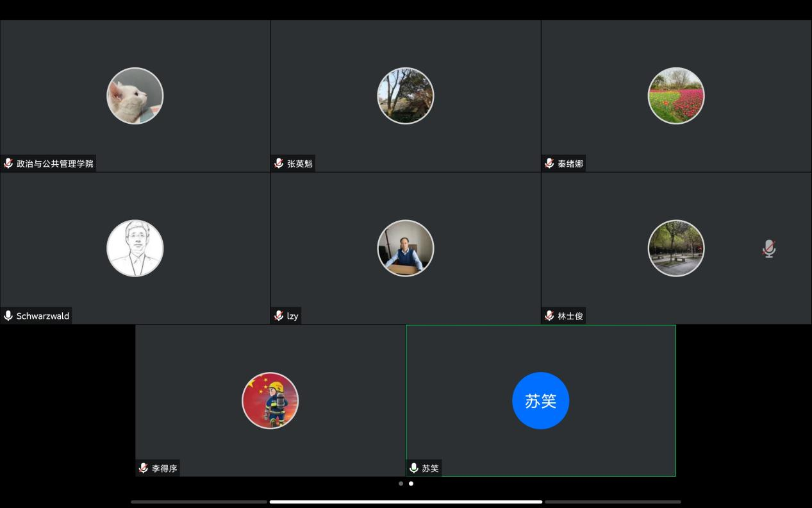
Task: Click the sketch portrait avatar of Schwarzwald
Action: tap(135, 248)
